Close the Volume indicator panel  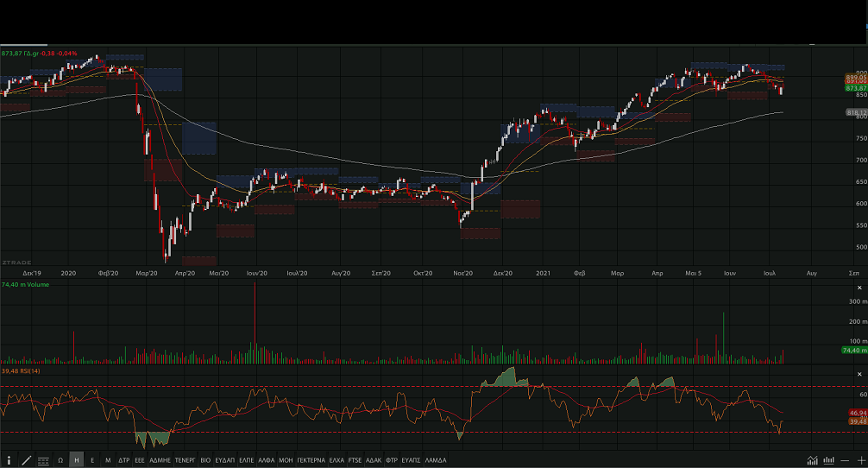pos(859,288)
